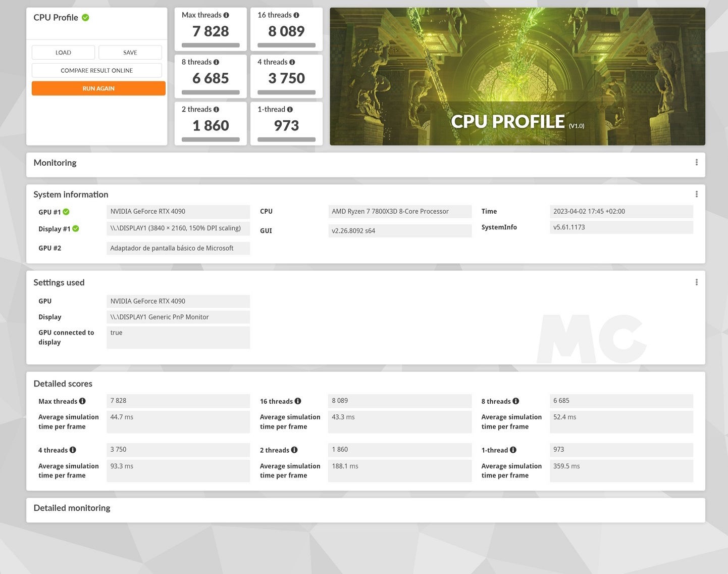Click info icon beside 16 threads score tile

click(x=296, y=15)
